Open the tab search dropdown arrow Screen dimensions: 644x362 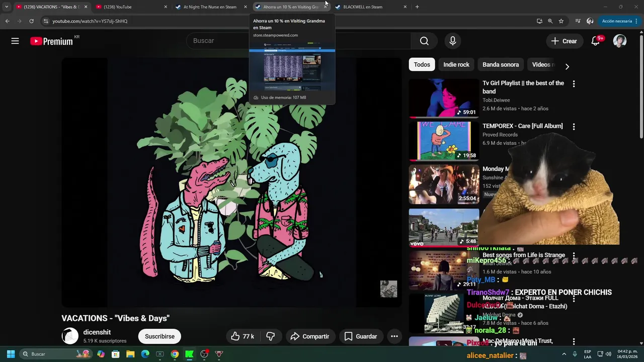tap(7, 7)
